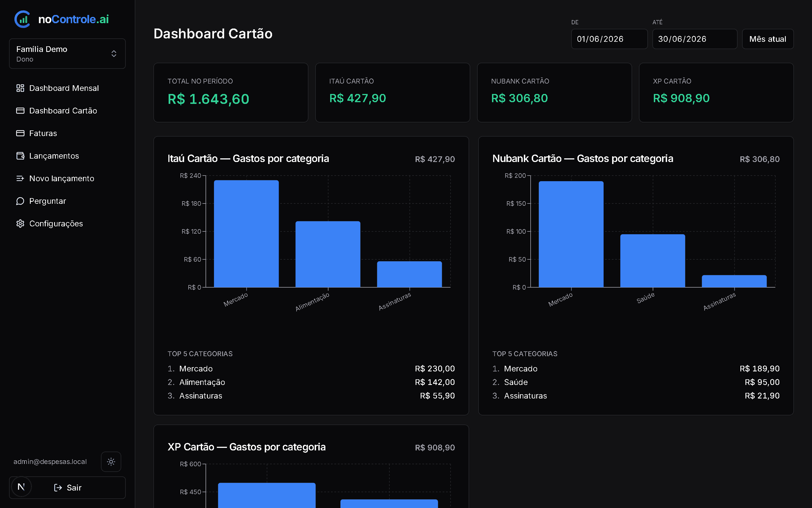Click Itaú Cartão — Gastos por categoria heading
This screenshot has height=508, width=812.
point(248,159)
